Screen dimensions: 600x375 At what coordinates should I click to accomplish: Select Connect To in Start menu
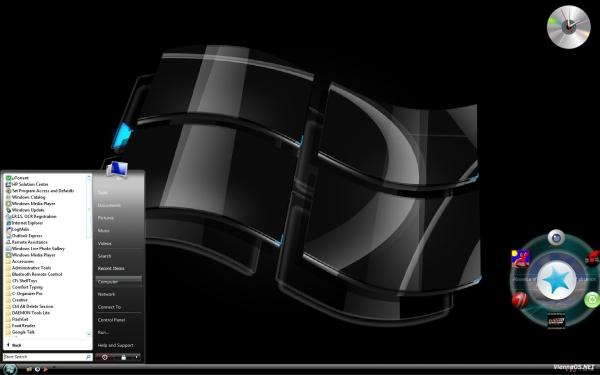tap(109, 307)
